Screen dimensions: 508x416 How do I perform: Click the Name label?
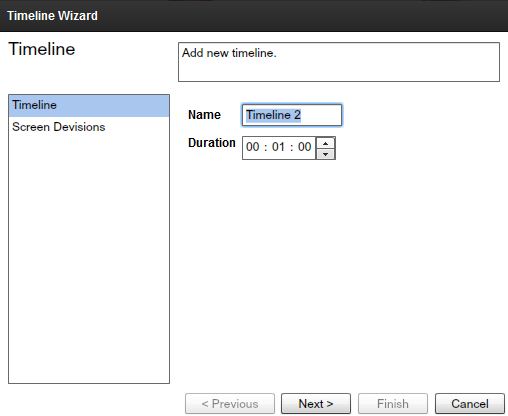204,115
